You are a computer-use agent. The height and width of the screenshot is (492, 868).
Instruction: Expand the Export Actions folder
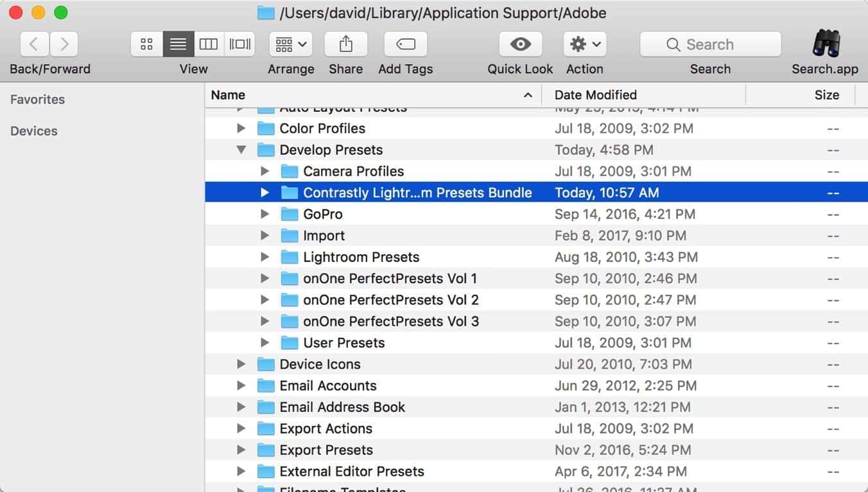(241, 428)
